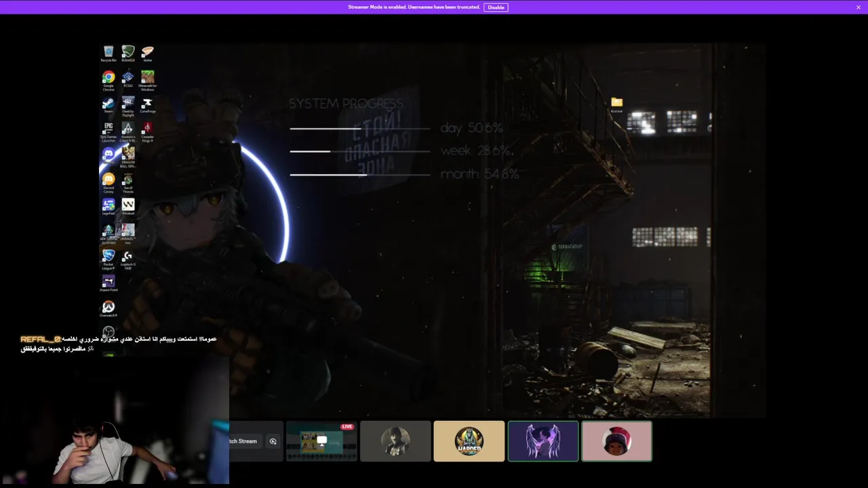868x488 pixels.
Task: Select the pink red-hat avatar participant tile
Action: click(x=617, y=441)
